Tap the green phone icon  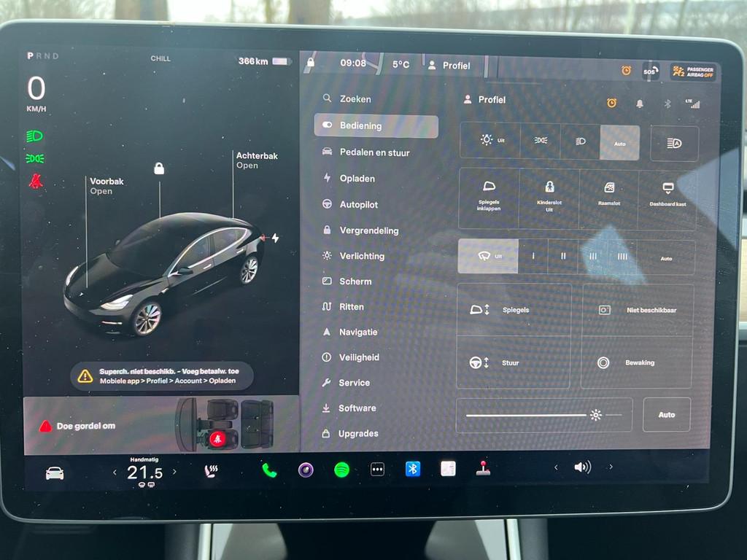pos(270,470)
